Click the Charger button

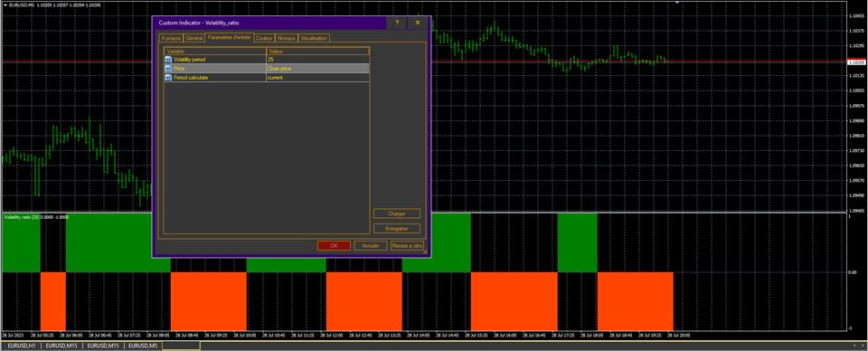pyautogui.click(x=397, y=213)
